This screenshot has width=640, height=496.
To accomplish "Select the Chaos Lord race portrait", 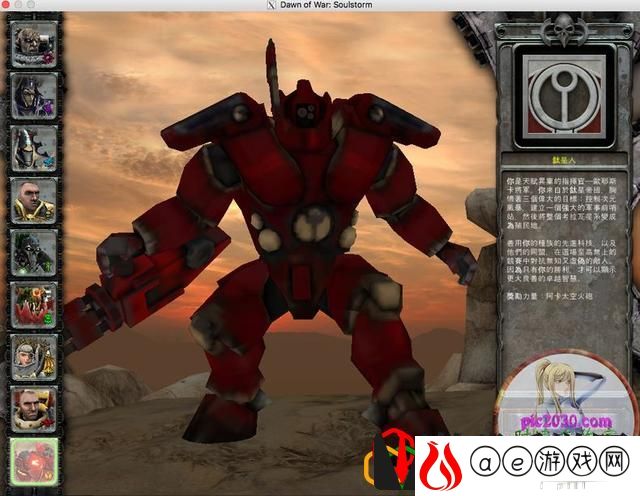I will click(34, 44).
